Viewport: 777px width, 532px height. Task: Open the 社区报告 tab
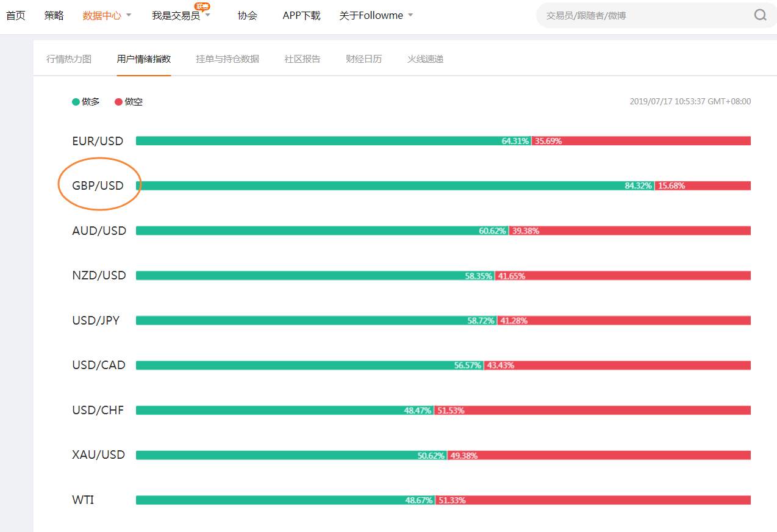303,59
